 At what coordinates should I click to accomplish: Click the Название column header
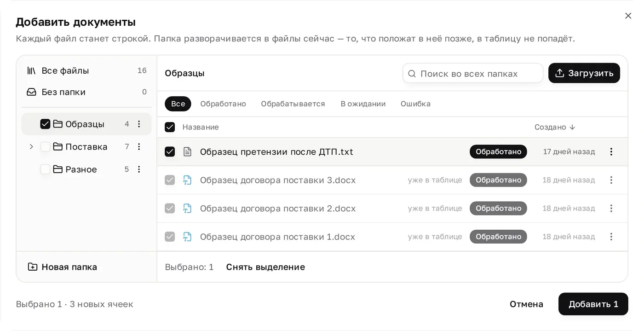pyautogui.click(x=201, y=127)
